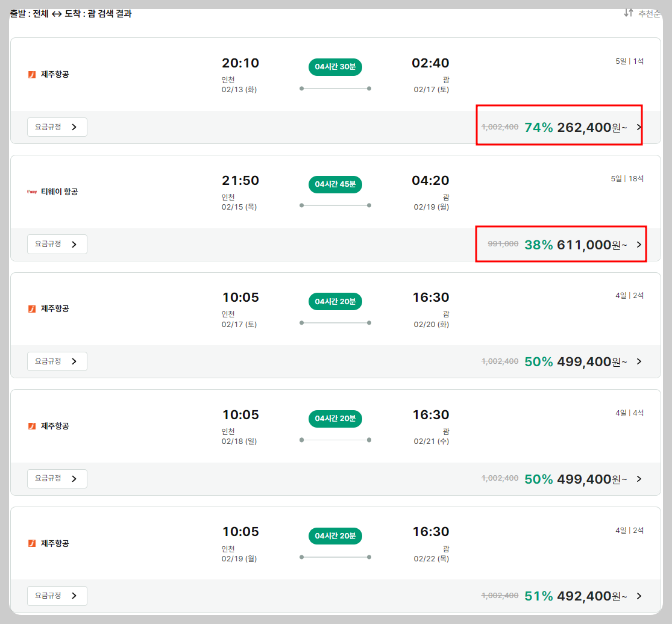Click the 제주항공 logo on the 02/17 departure
This screenshot has width=672, height=624.
tap(32, 309)
